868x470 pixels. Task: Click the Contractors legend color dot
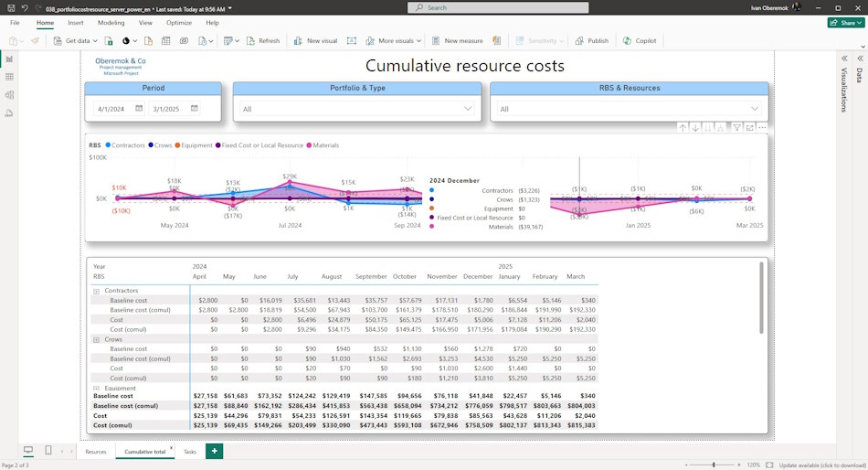pos(108,145)
